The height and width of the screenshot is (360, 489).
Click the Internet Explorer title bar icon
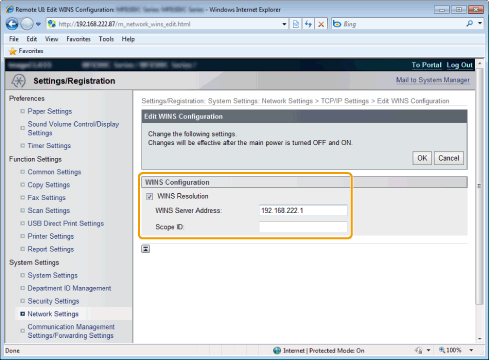[10, 9]
